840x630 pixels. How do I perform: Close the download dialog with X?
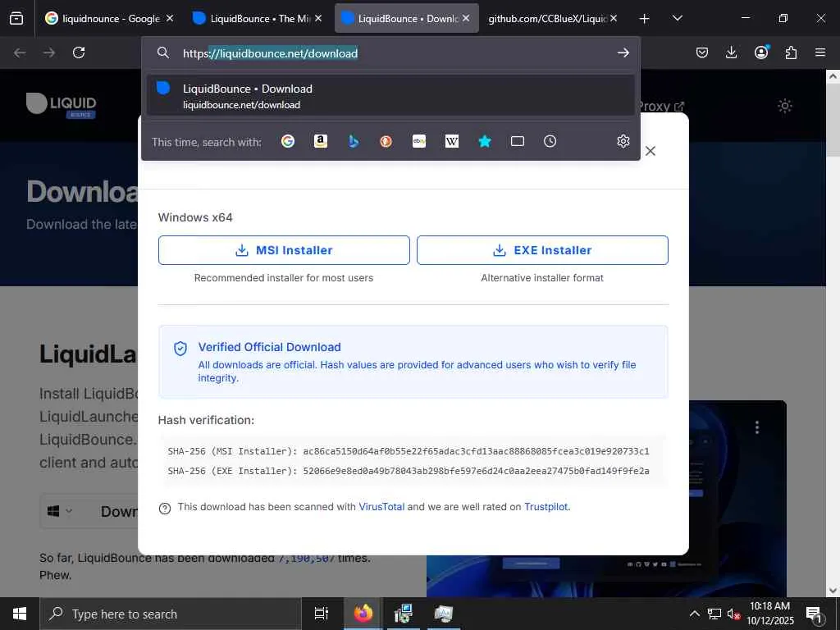651,151
